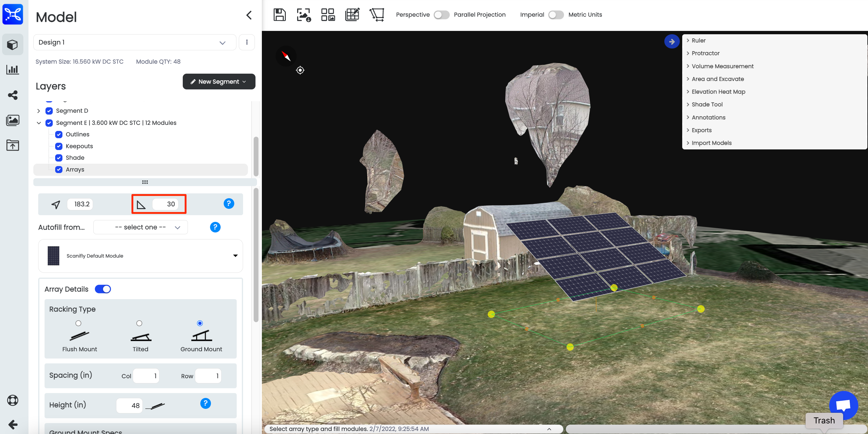This screenshot has height=434, width=868.
Task: Click the back arrow in sidebar
Action: coord(12,424)
